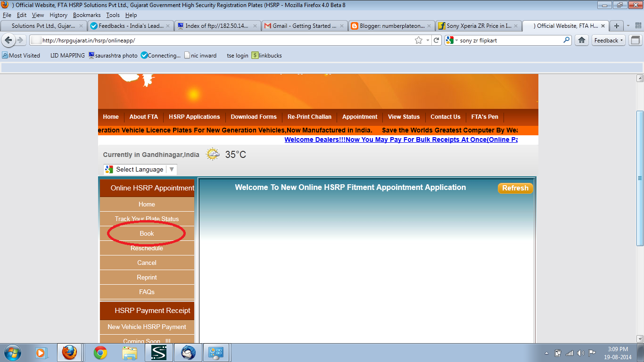Switch to the Gmail tab
This screenshot has height=362, width=644.
click(305, 26)
